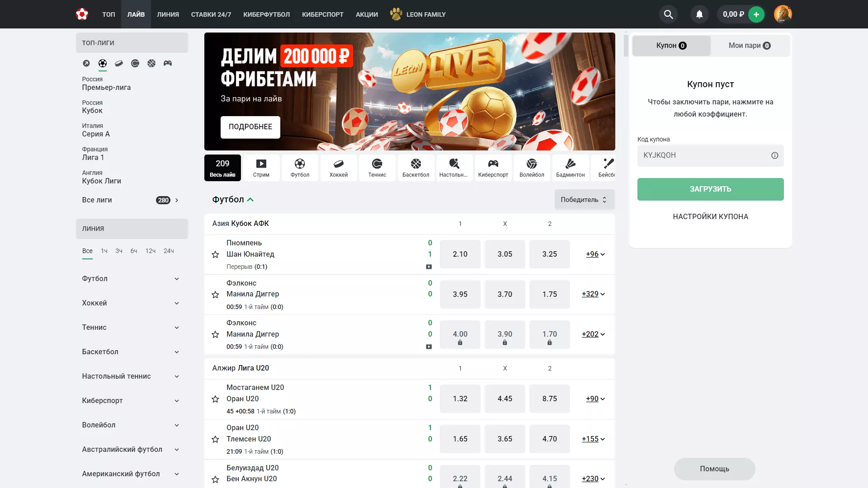Open the Победитель market dropdown
868x488 pixels.
click(x=584, y=200)
